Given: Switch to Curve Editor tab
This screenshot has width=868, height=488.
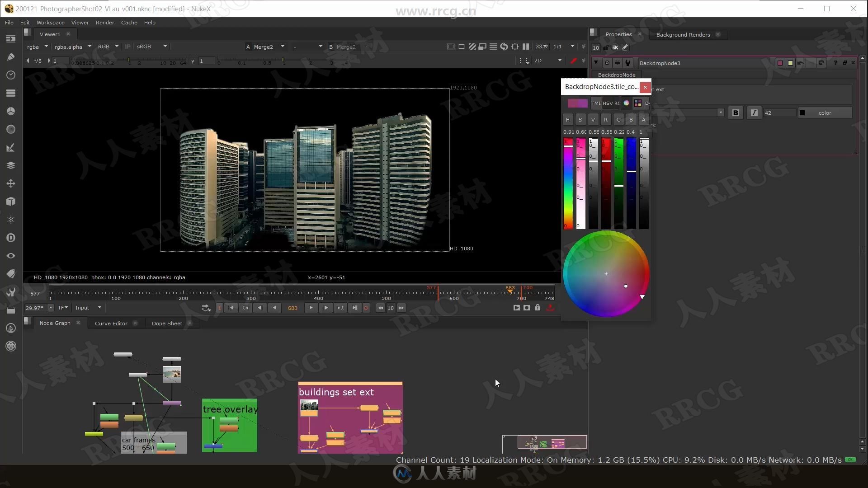Looking at the screenshot, I should pyautogui.click(x=111, y=323).
